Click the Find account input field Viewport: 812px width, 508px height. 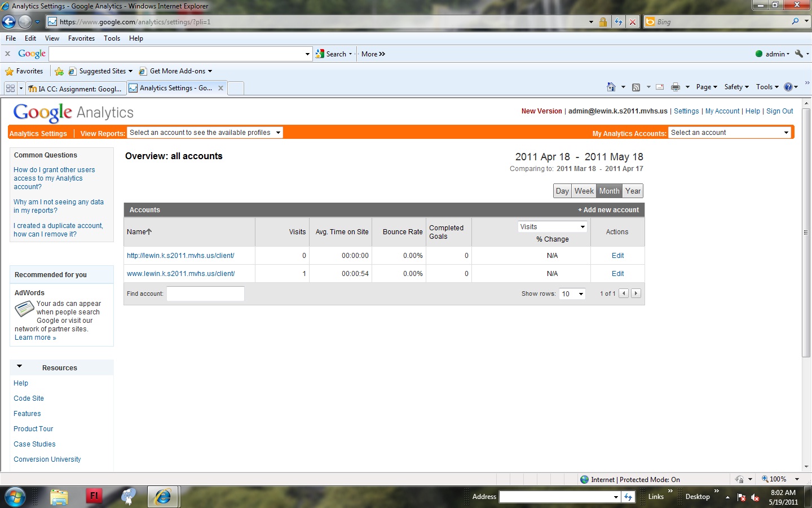click(x=205, y=294)
